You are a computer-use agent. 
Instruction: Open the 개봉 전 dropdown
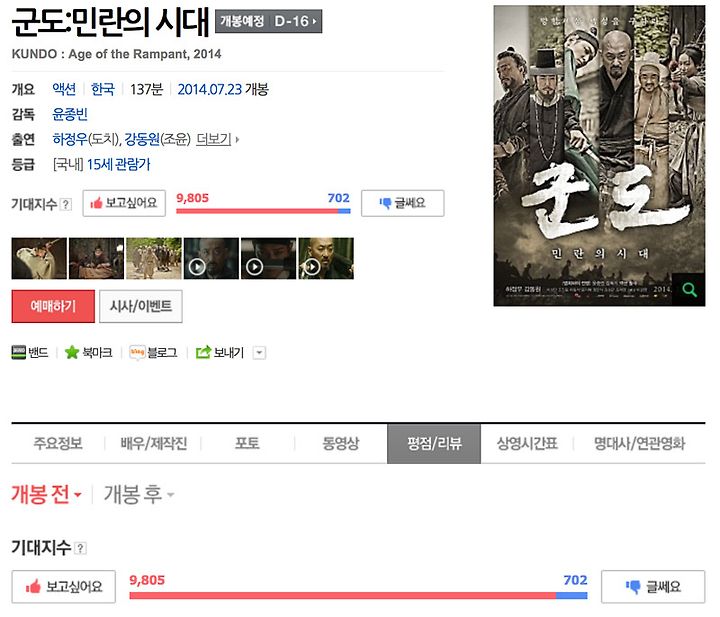tap(46, 494)
